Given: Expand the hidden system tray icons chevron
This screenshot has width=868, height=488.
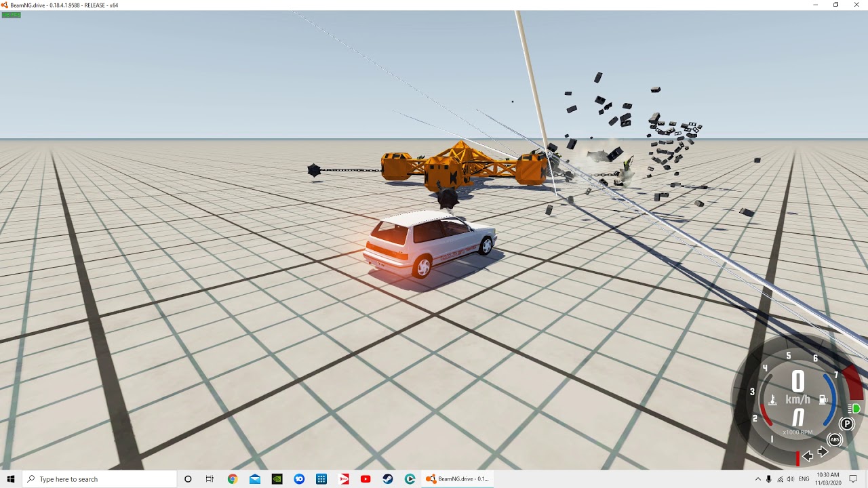Looking at the screenshot, I should coord(757,479).
